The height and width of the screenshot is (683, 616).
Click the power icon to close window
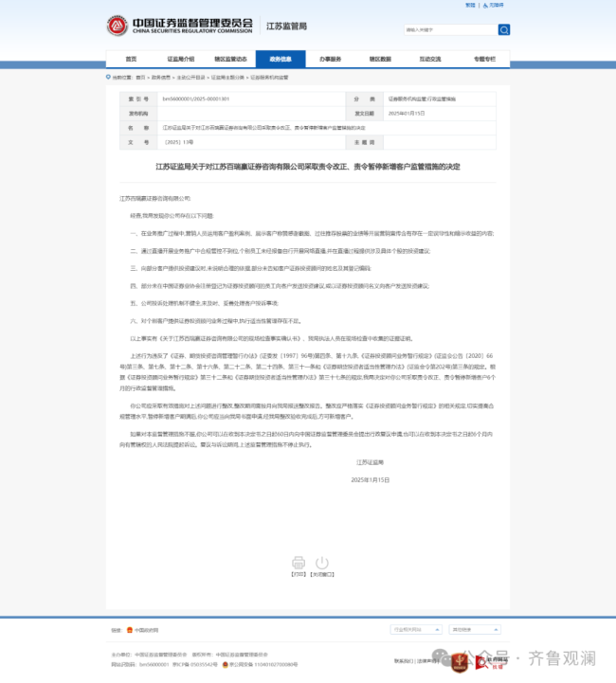pyautogui.click(x=322, y=563)
